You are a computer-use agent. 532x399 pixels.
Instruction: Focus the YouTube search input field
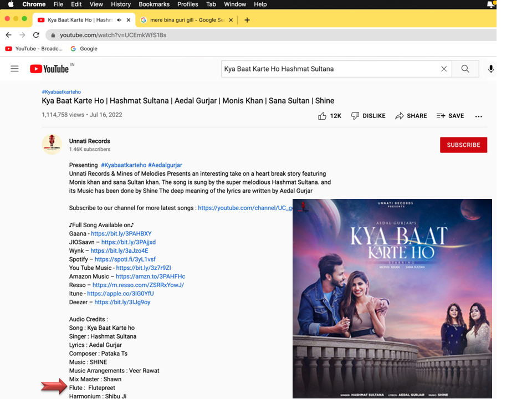[330, 69]
